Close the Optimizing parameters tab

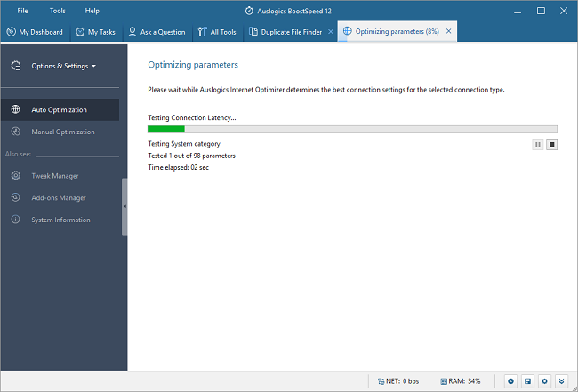tap(448, 31)
